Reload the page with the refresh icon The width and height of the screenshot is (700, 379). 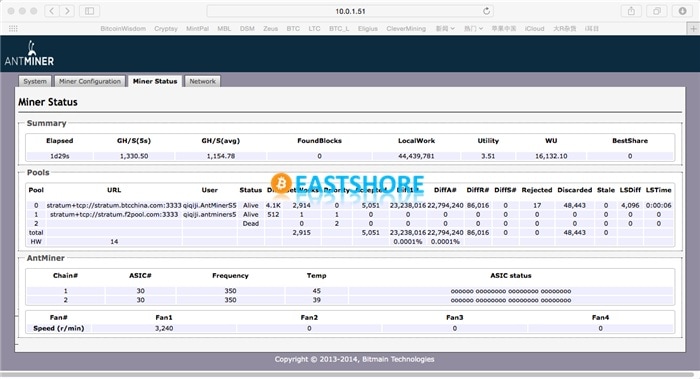click(x=487, y=11)
